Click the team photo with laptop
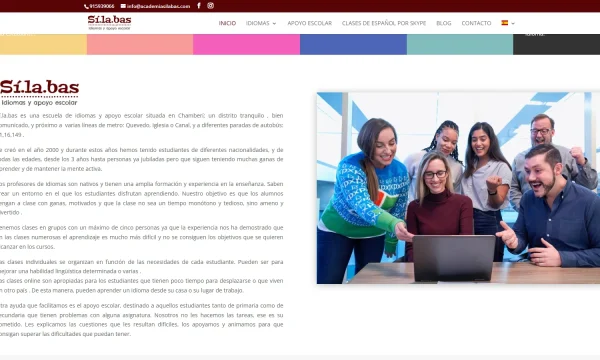This screenshot has height=360, width=600. [458, 188]
